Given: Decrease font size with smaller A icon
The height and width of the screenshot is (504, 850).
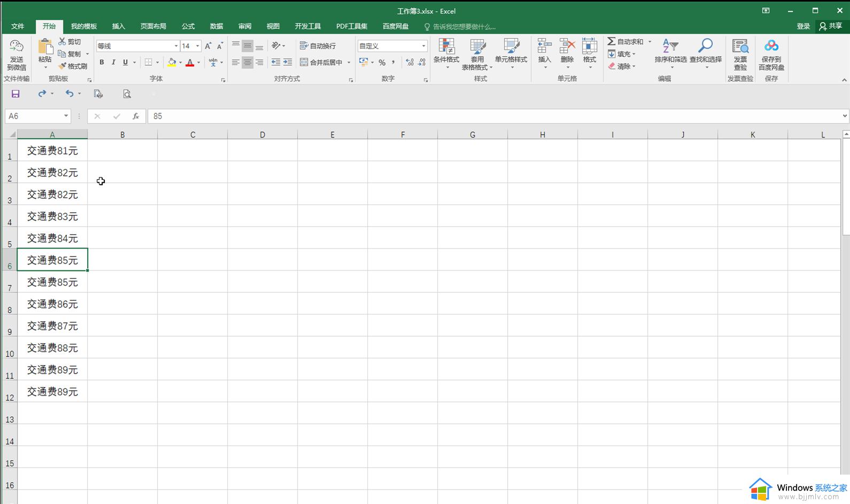Looking at the screenshot, I should pyautogui.click(x=220, y=46).
